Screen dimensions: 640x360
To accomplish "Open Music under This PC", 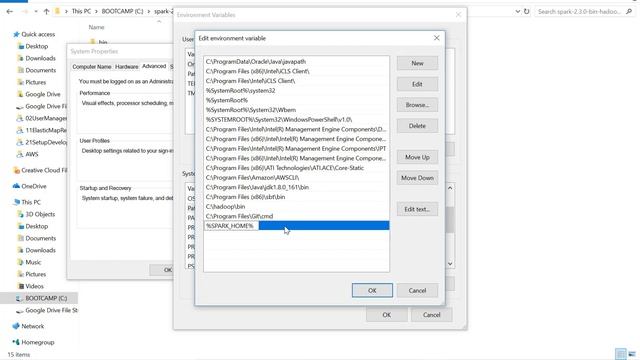I will (x=33, y=262).
